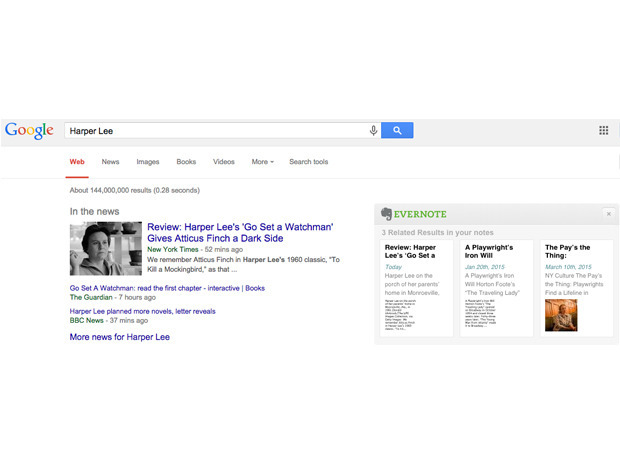Click the blue search magnifier button
The image size is (620, 465).
[x=397, y=130]
